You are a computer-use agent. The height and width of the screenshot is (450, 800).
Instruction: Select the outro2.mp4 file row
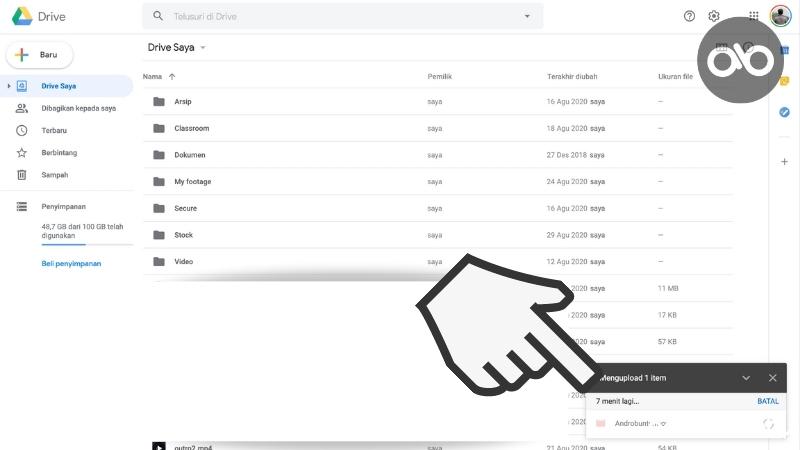438,446
